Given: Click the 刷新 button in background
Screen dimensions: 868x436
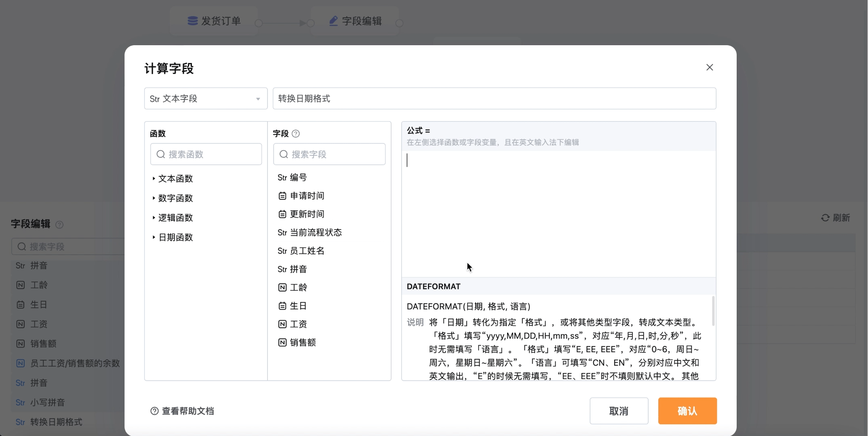Looking at the screenshot, I should click(x=836, y=218).
